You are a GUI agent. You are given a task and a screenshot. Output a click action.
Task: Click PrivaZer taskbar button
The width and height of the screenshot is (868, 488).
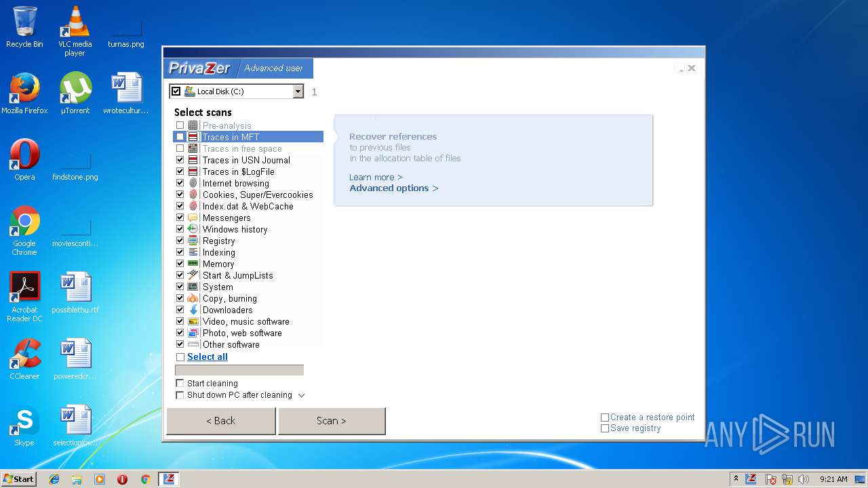[x=169, y=479]
